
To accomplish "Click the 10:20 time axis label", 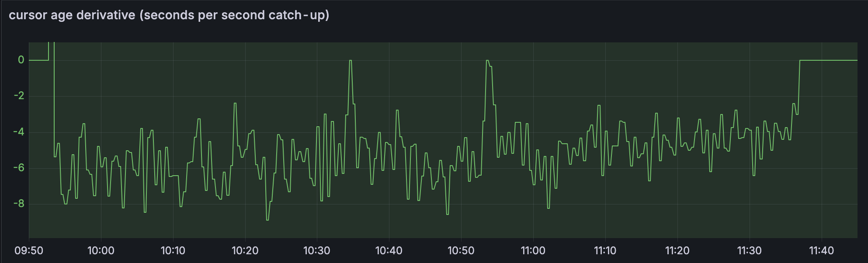I will [245, 251].
